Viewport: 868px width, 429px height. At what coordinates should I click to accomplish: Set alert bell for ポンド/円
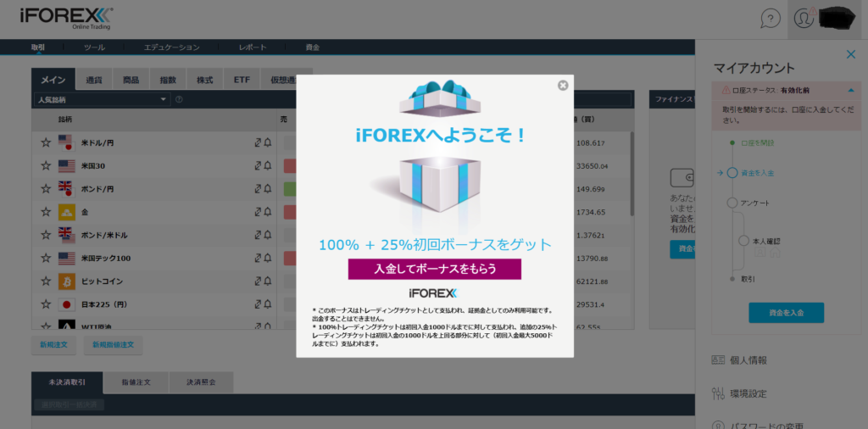pos(267,189)
